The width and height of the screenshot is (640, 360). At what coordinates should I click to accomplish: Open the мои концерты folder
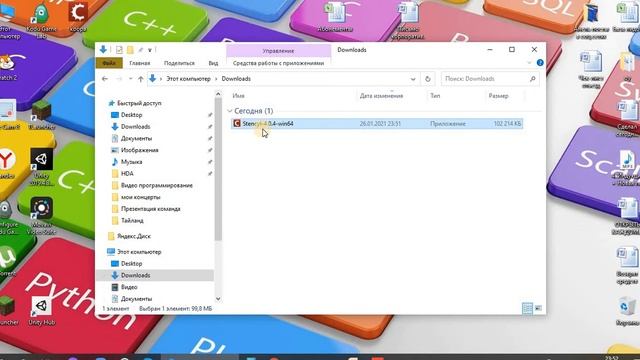[140, 197]
